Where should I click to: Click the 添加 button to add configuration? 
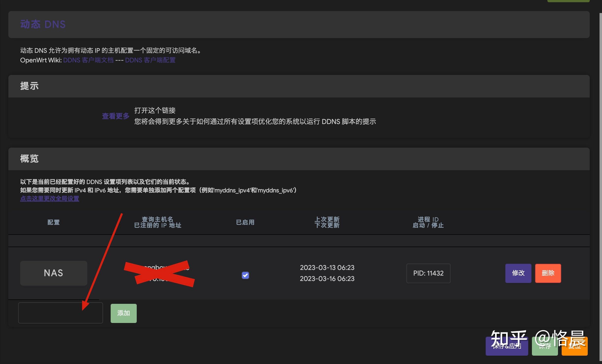coord(123,313)
